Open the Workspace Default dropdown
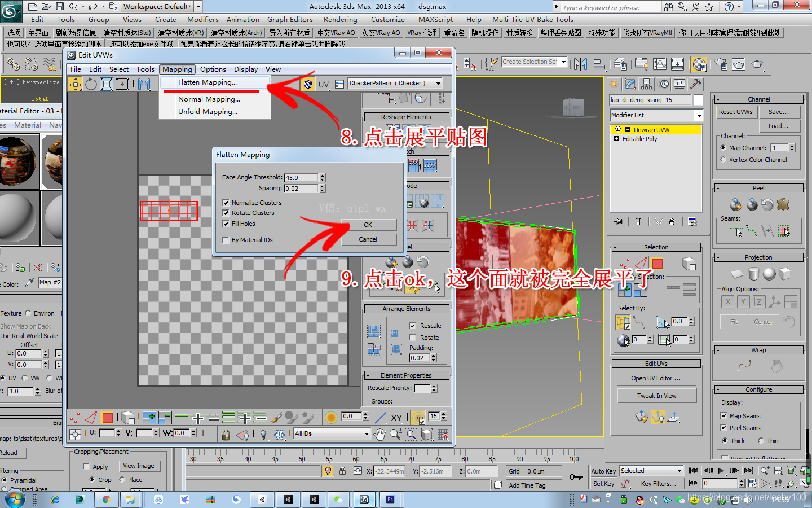This screenshot has height=508, width=812. click(x=198, y=7)
